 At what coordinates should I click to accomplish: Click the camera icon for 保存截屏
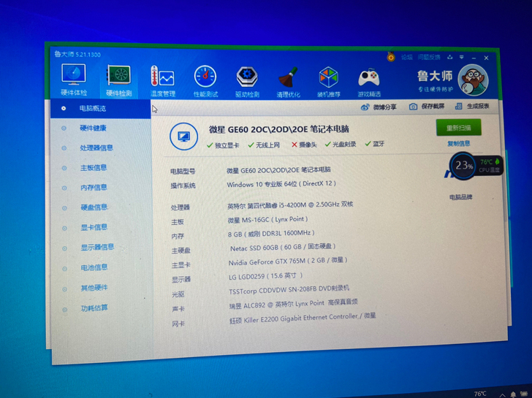[413, 107]
